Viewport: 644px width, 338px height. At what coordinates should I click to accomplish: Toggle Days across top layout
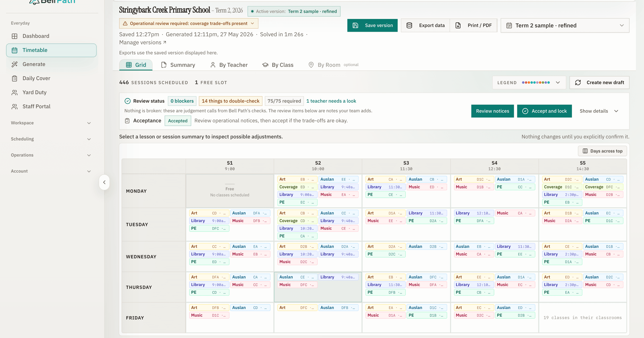point(602,151)
